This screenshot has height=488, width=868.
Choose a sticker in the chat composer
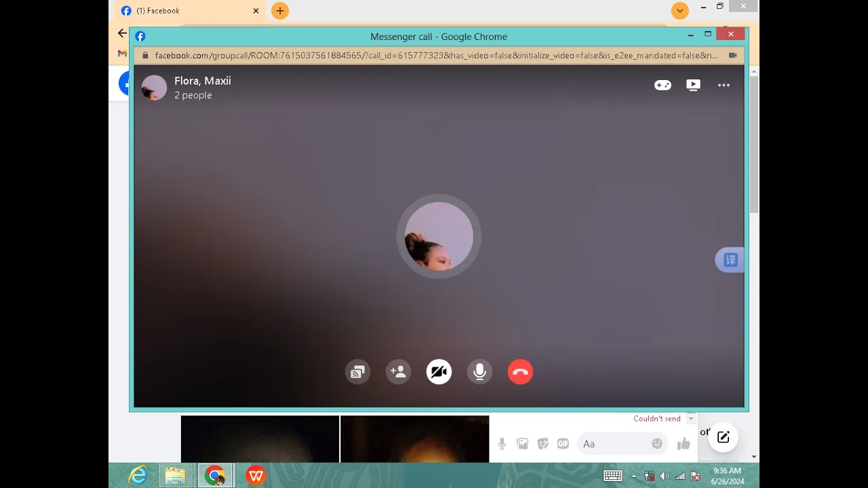click(x=542, y=444)
